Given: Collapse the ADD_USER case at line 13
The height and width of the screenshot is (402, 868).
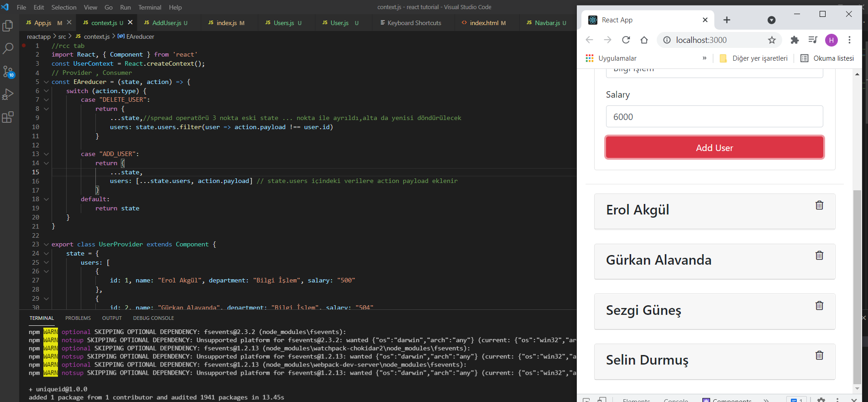Looking at the screenshot, I should point(46,154).
